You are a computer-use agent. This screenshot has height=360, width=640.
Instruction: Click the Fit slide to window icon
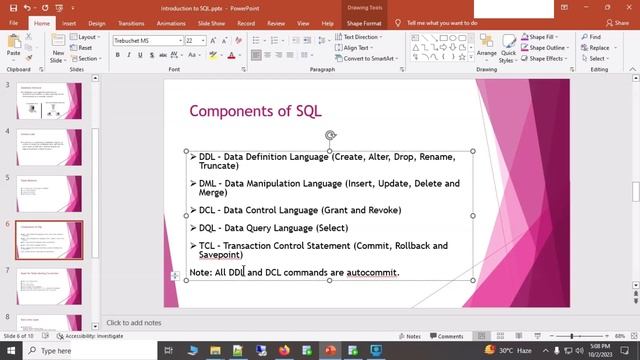click(x=634, y=336)
